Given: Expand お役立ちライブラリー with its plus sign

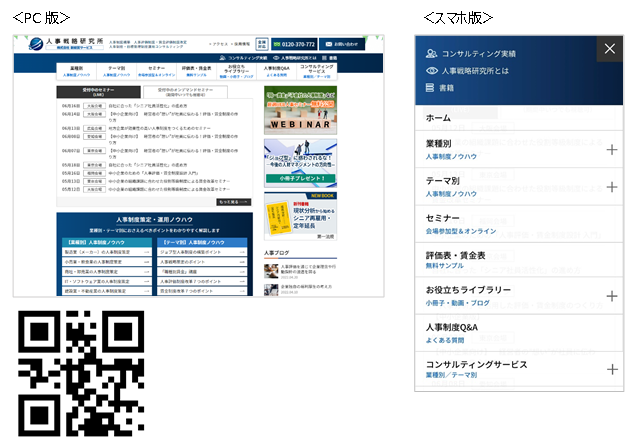Looking at the screenshot, I should click(x=612, y=296).
